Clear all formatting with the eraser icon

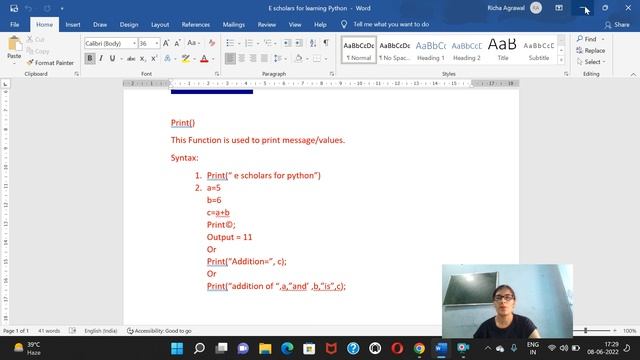click(211, 43)
